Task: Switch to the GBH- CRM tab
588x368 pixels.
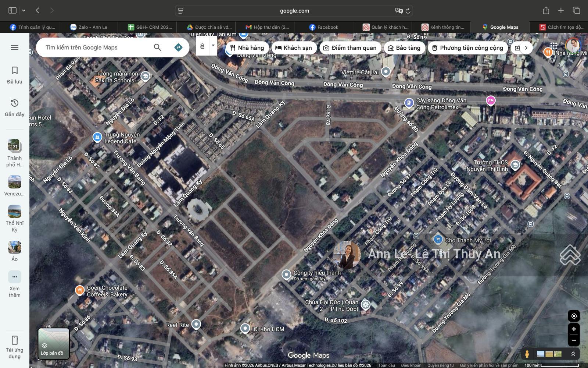Action: (150, 27)
